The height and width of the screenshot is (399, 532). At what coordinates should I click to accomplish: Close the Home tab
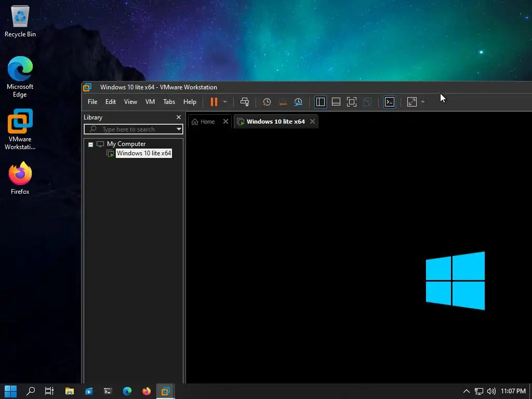click(x=225, y=122)
